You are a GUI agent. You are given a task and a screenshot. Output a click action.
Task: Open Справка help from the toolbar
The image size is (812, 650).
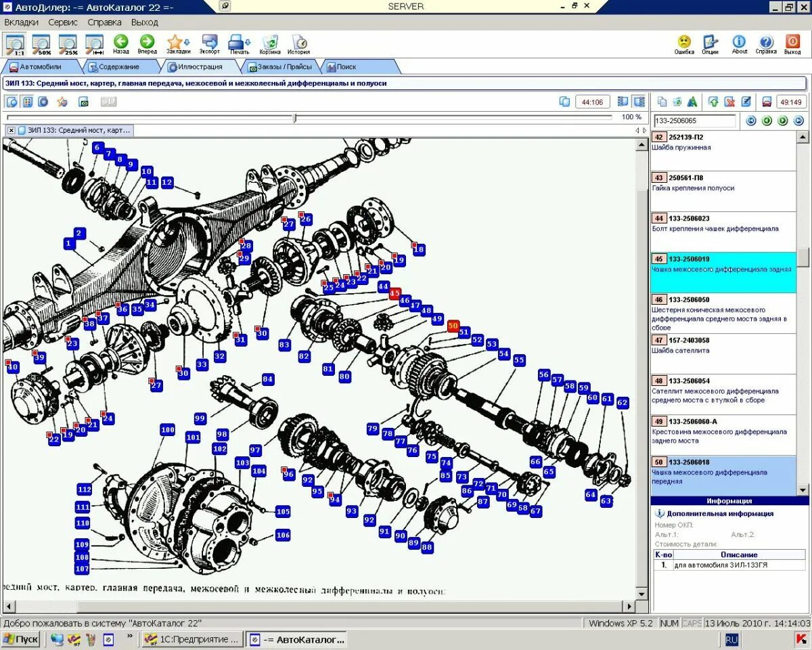pyautogui.click(x=766, y=44)
